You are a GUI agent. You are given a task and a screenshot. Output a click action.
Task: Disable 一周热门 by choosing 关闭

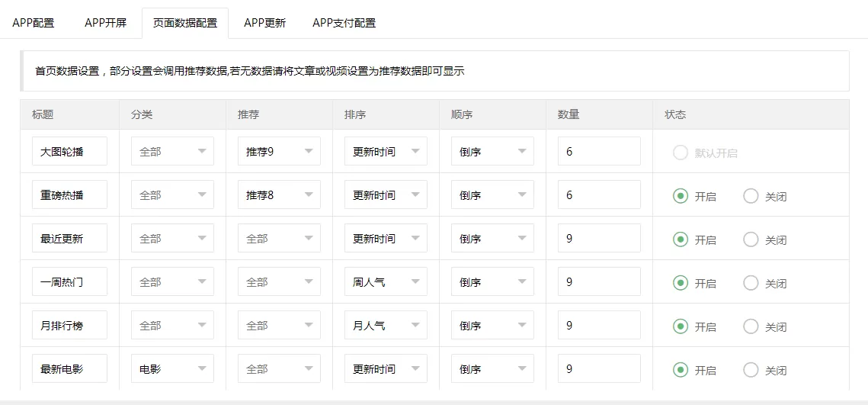click(x=751, y=283)
